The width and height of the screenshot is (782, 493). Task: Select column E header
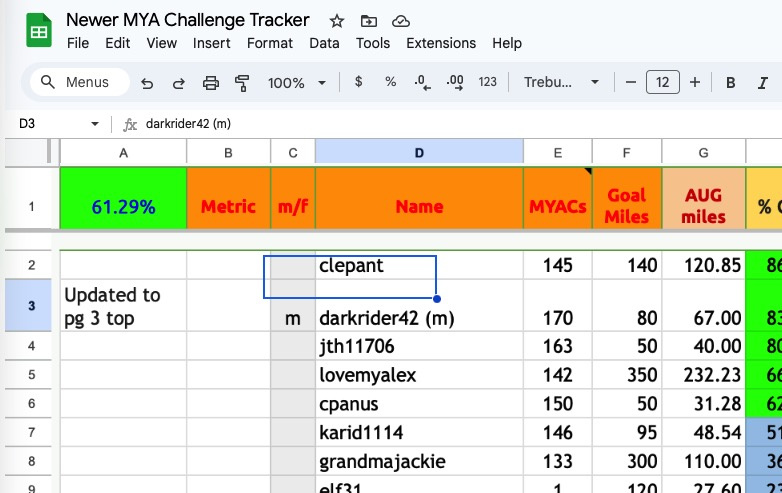point(558,153)
